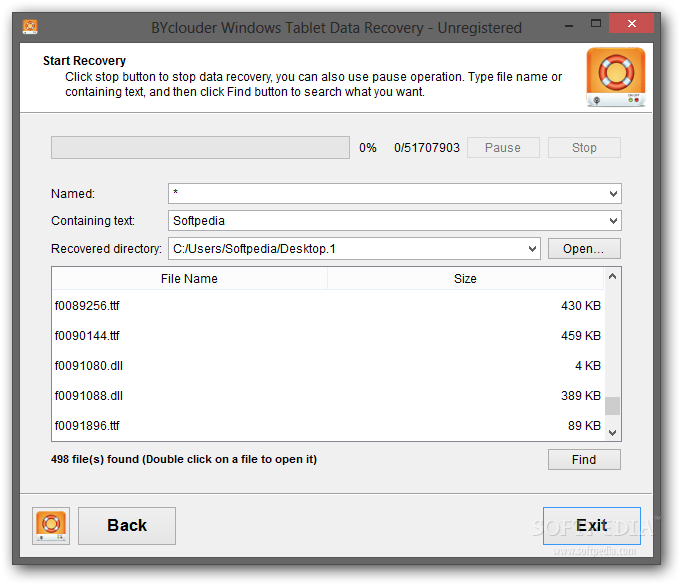Click the app icon in the title bar
The height and width of the screenshot is (585, 681).
30,27
